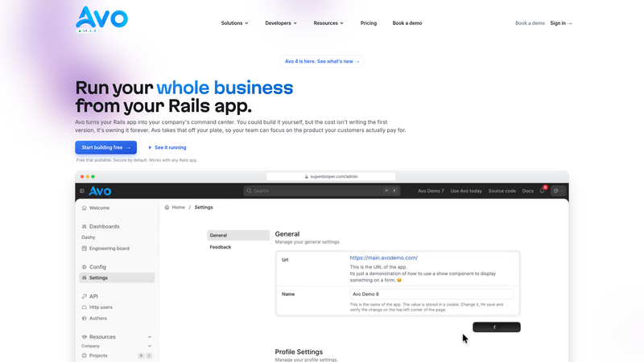
Task: Click the Welcome home icon in sidebar
Action: click(x=85, y=208)
